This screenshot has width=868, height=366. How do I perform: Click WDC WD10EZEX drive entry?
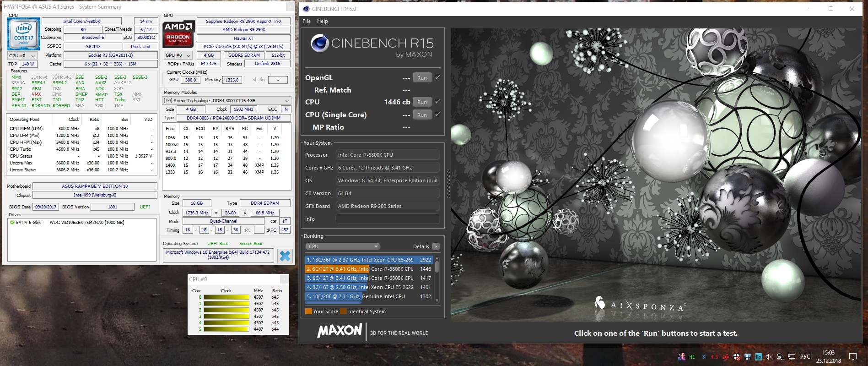[x=86, y=223]
